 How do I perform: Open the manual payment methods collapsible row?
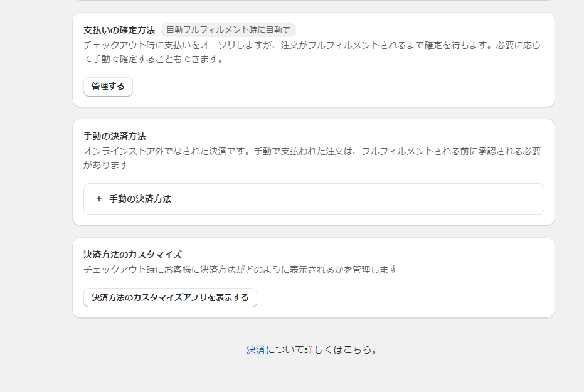[x=314, y=199]
